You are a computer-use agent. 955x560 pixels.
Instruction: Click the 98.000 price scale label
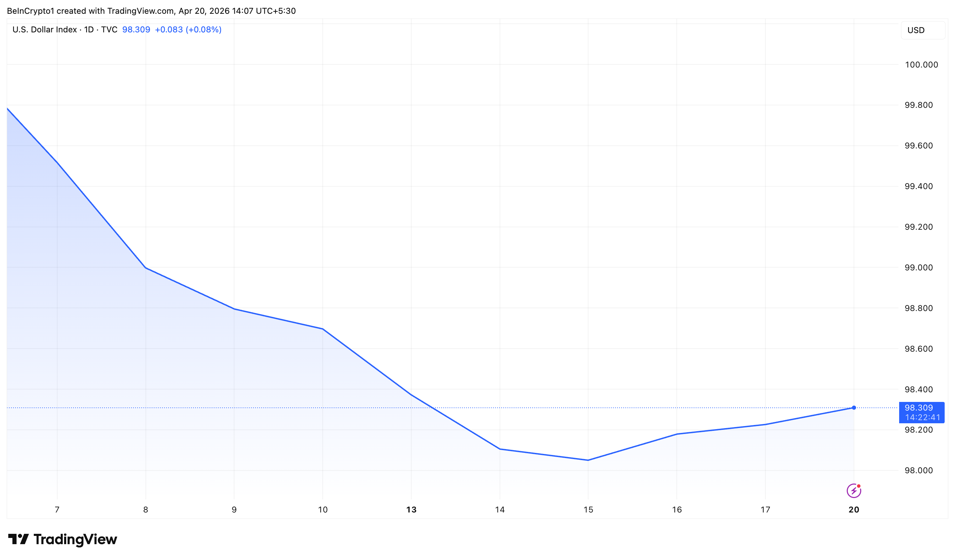pos(918,470)
